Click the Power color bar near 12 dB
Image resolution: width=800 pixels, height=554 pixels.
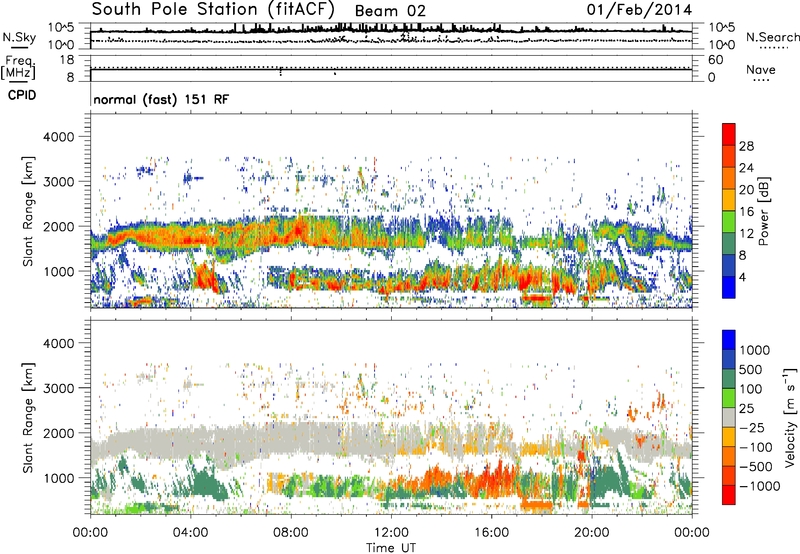(x=729, y=233)
